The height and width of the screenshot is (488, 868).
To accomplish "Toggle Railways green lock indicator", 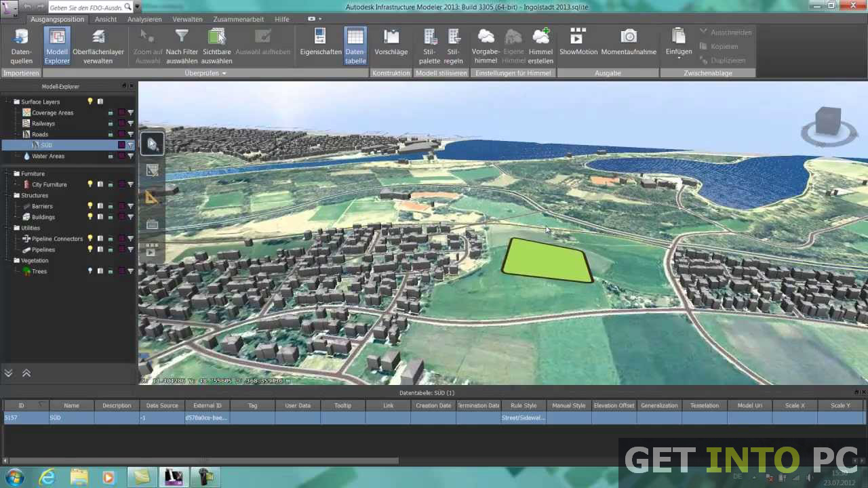I will (x=111, y=124).
